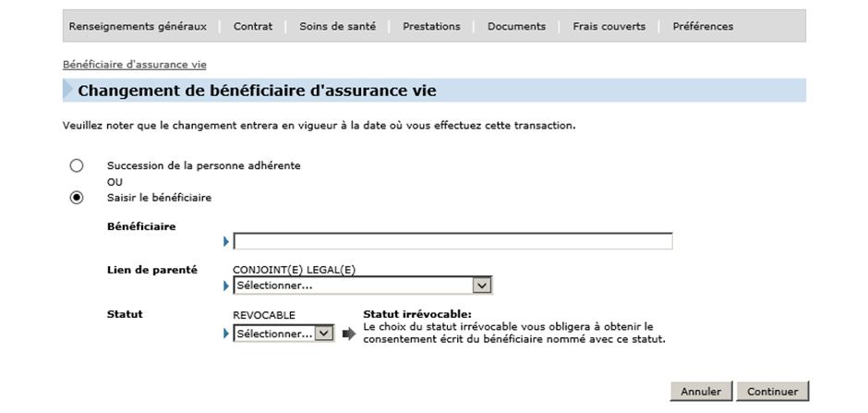Follow the Bénéficiaire d'assurance vie breadcrumb link
The height and width of the screenshot is (413, 868).
(x=135, y=65)
